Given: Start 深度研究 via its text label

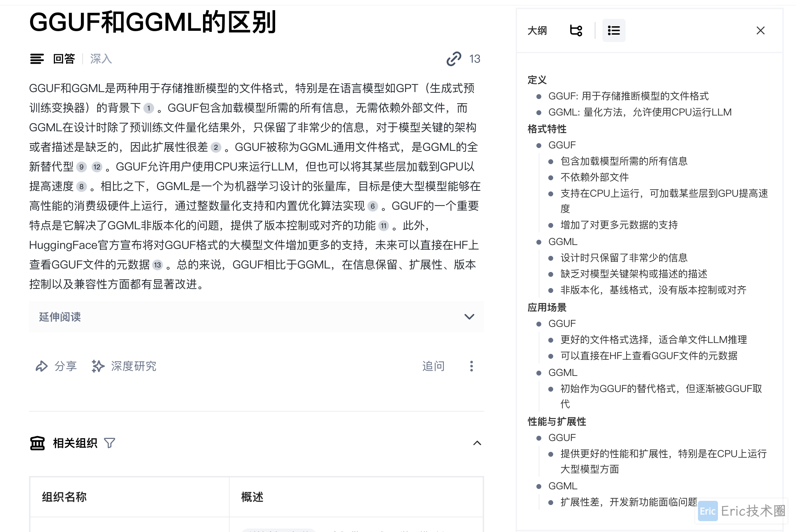Looking at the screenshot, I should click(x=134, y=366).
